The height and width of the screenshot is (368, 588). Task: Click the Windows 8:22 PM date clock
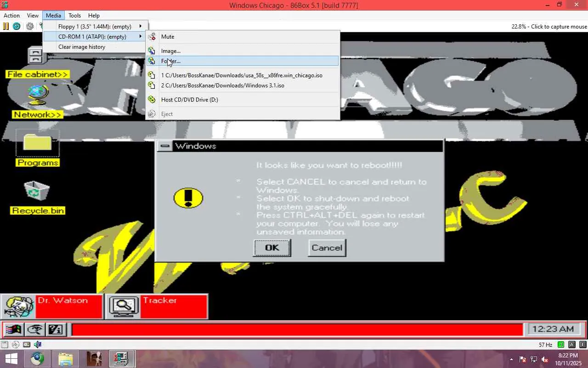point(568,359)
